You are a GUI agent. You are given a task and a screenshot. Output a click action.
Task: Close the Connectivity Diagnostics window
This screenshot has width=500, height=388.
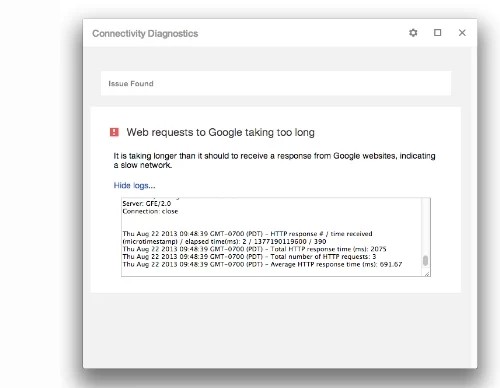pyautogui.click(x=462, y=33)
